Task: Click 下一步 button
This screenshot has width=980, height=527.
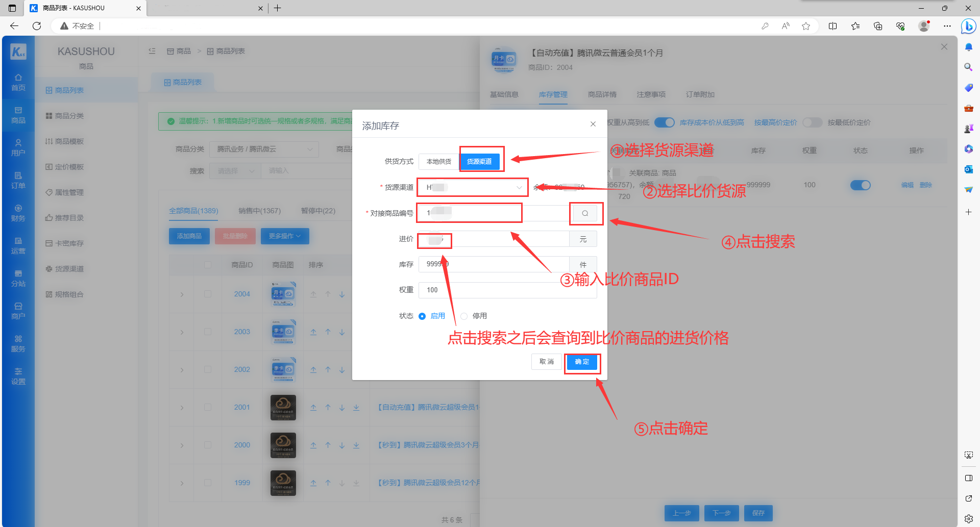Action: [722, 513]
